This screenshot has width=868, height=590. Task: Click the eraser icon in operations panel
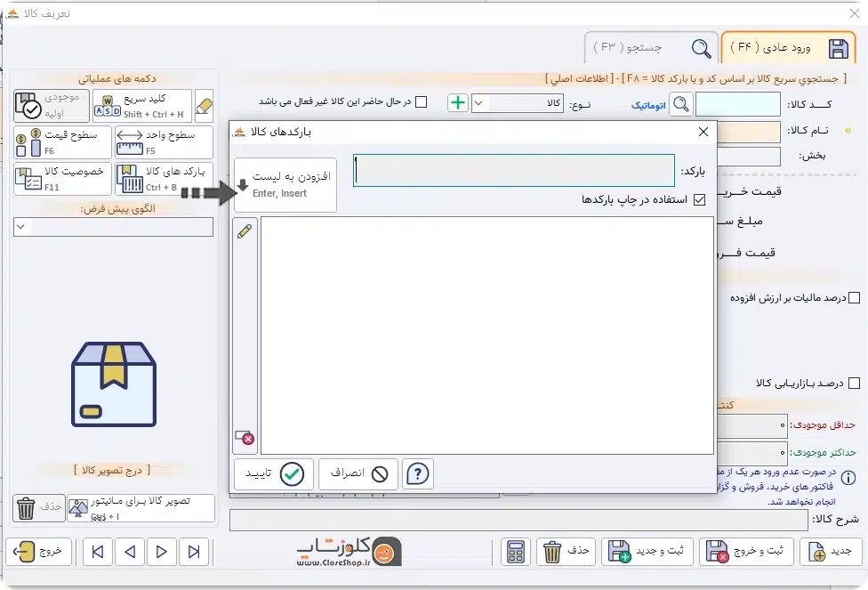[205, 106]
